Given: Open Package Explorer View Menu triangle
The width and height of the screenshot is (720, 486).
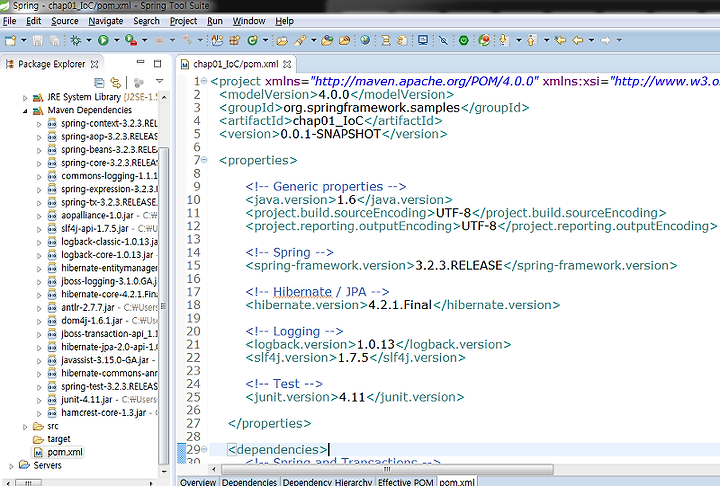Looking at the screenshot, I should click(159, 81).
